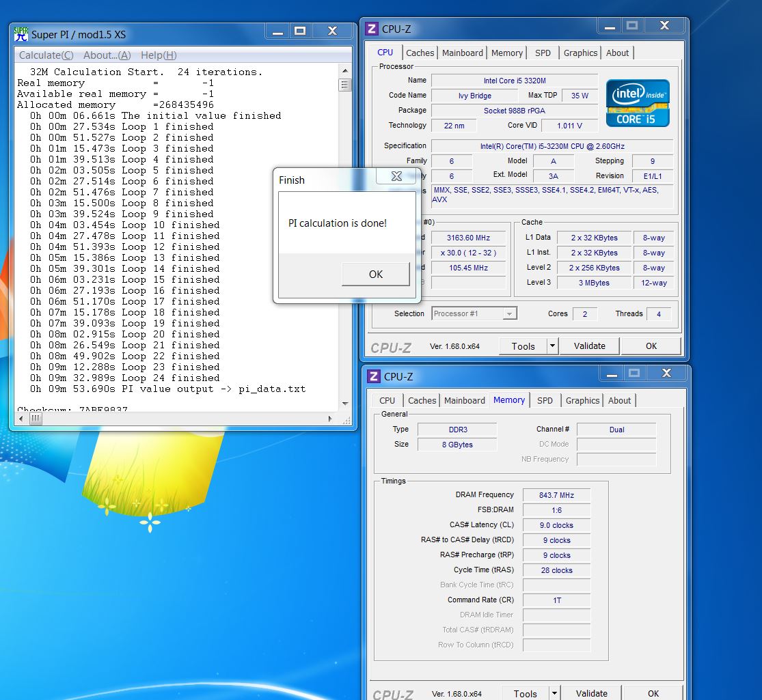
Task: Click OK in the Finish dialog
Action: [x=376, y=274]
